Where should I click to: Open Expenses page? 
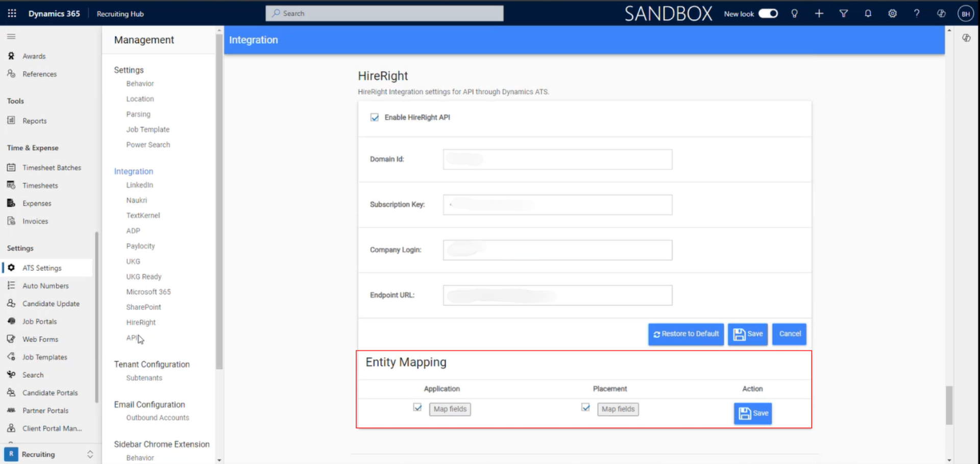pos(37,203)
